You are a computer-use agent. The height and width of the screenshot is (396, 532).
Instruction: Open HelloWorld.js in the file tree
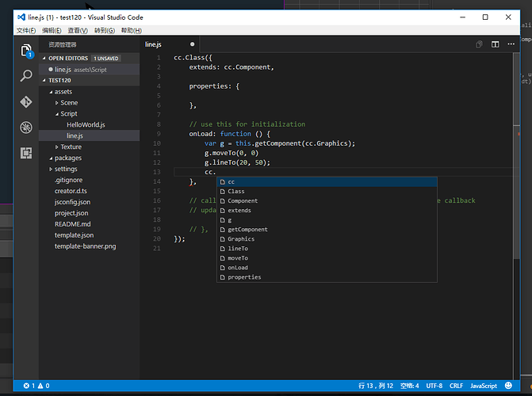[x=86, y=124]
